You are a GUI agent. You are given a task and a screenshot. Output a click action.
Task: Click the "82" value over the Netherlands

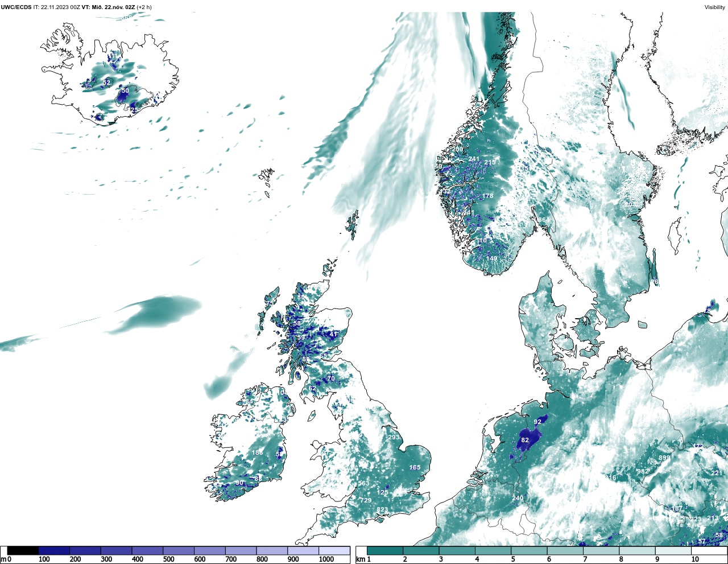pos(525,440)
